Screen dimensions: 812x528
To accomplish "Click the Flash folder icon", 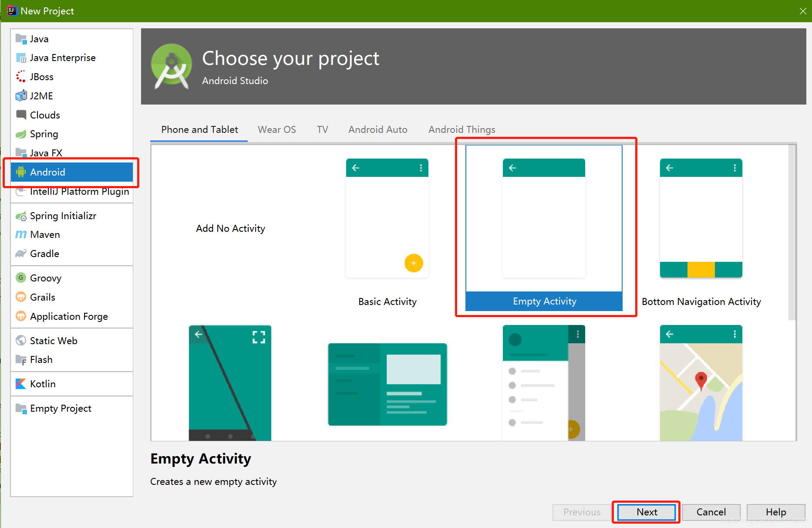I will click(x=21, y=360).
